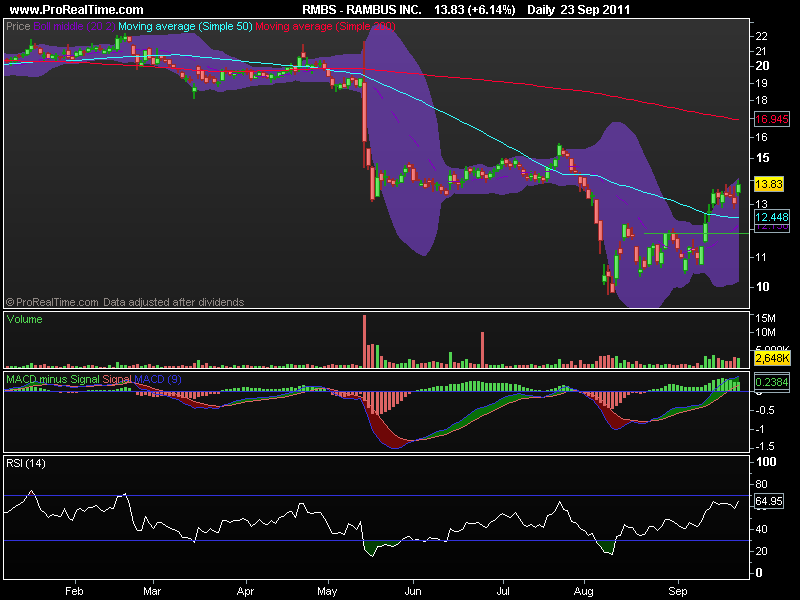Click the 22 price axis label
The width and height of the screenshot is (800, 600).
pyautogui.click(x=761, y=36)
